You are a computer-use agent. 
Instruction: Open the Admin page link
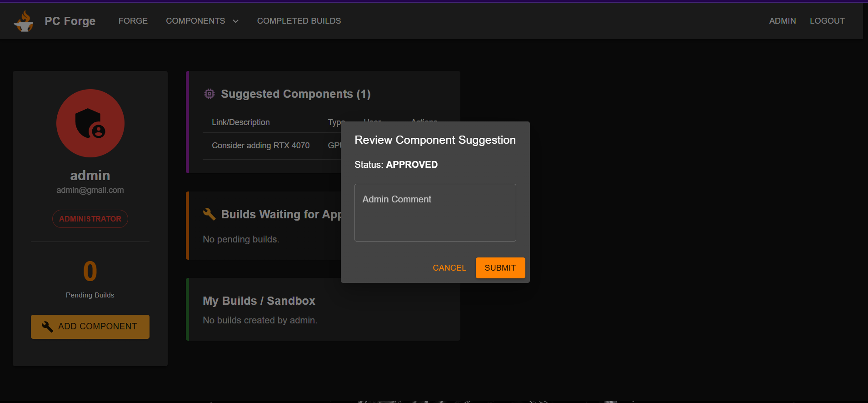[782, 21]
